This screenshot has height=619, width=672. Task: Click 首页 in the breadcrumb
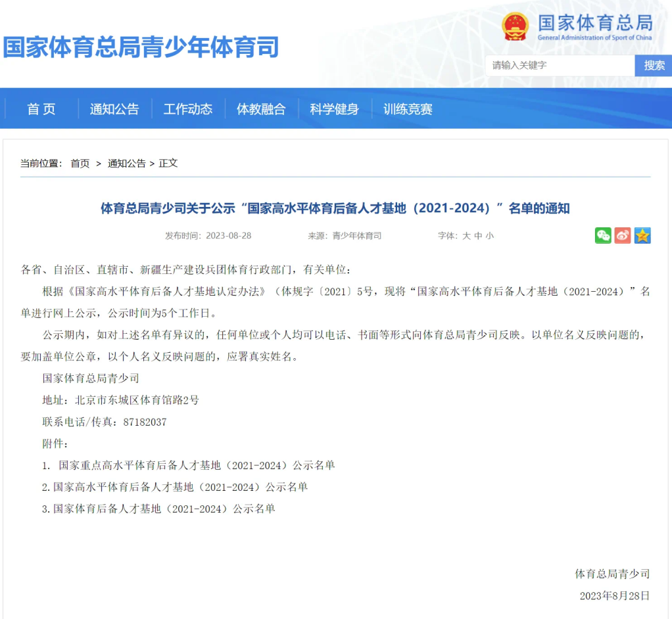click(x=80, y=163)
